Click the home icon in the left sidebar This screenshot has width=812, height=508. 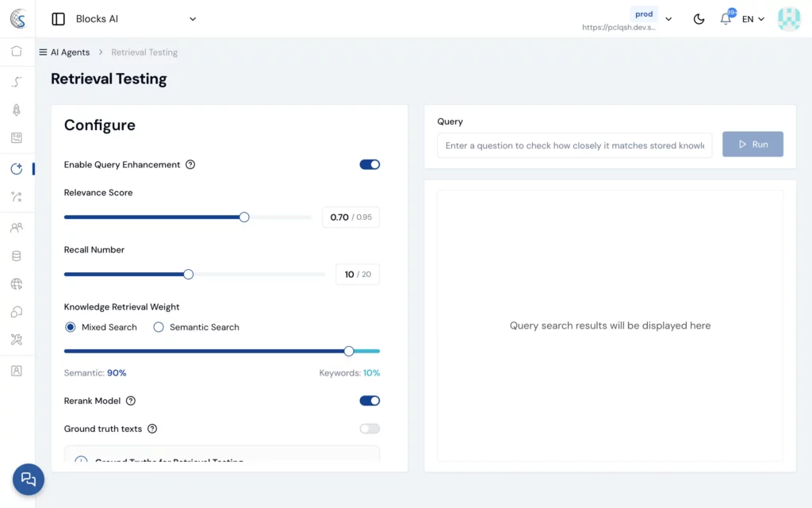(17, 52)
